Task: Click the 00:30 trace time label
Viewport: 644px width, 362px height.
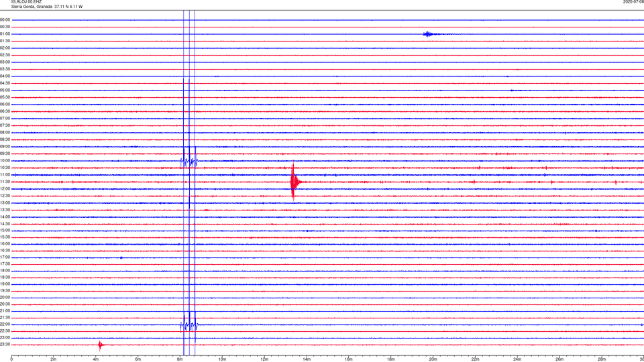Action: coord(5,27)
